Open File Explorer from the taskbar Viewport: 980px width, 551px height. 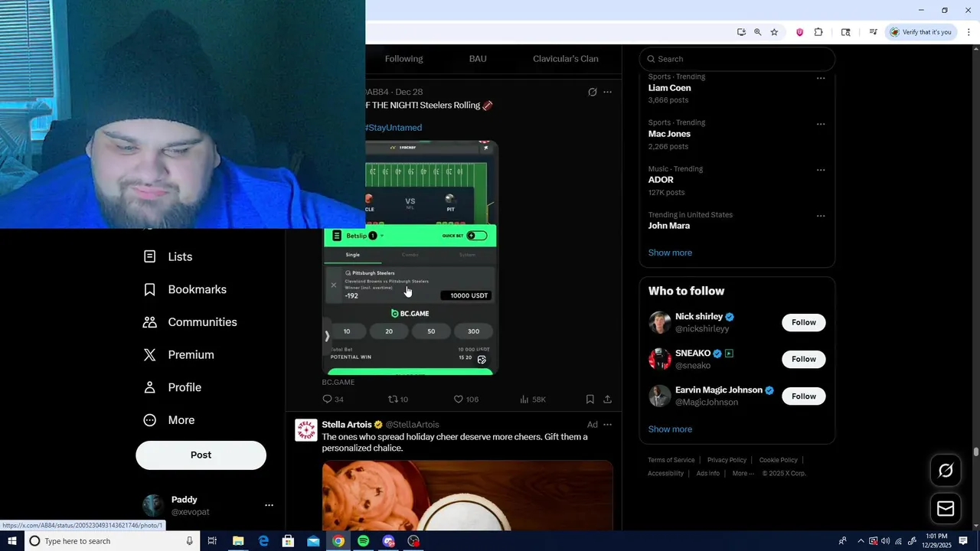(238, 541)
